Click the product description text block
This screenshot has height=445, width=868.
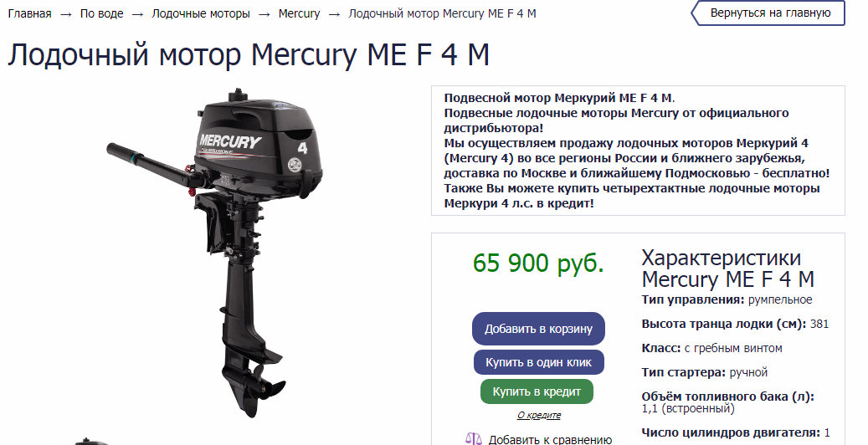tap(638, 151)
